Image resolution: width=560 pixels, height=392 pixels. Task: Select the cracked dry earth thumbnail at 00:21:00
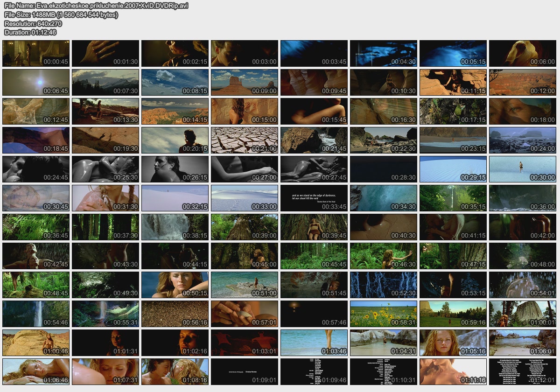tap(244, 140)
